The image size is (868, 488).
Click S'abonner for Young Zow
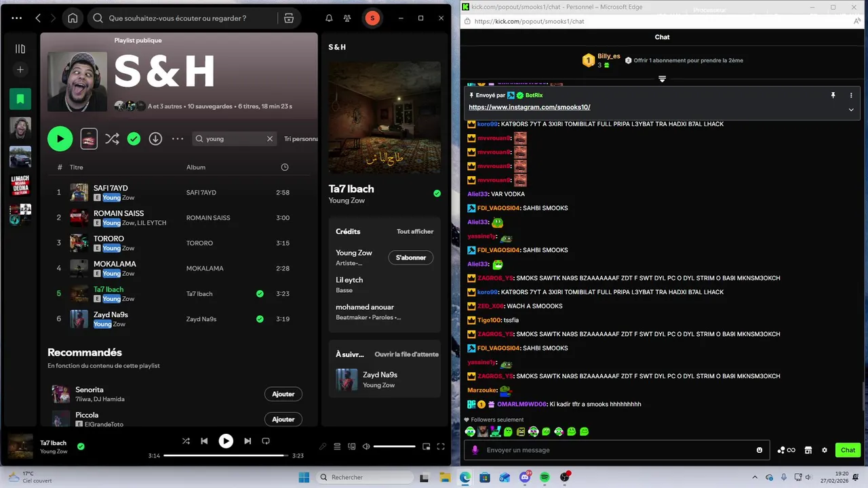(x=410, y=258)
